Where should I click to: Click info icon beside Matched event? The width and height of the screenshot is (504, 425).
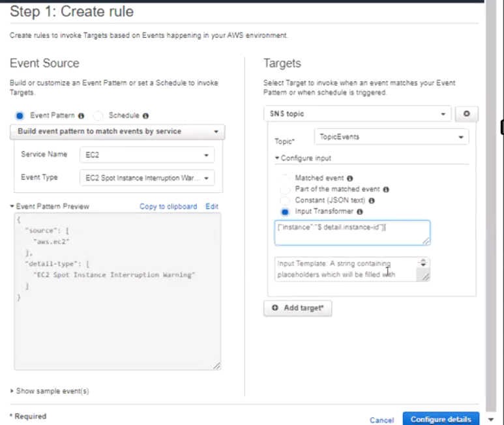350,178
